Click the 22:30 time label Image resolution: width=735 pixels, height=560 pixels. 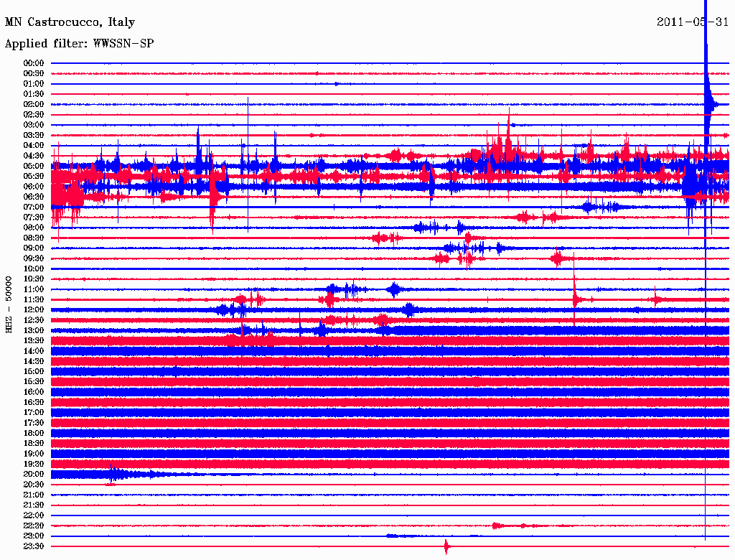tap(34, 526)
